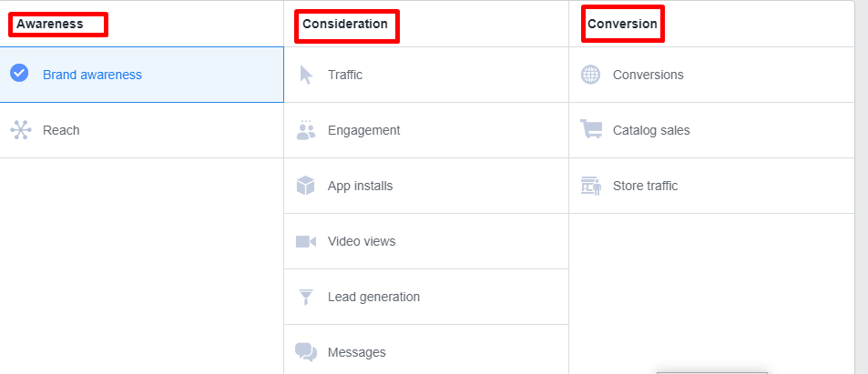Click the Conversion column heading

(622, 24)
